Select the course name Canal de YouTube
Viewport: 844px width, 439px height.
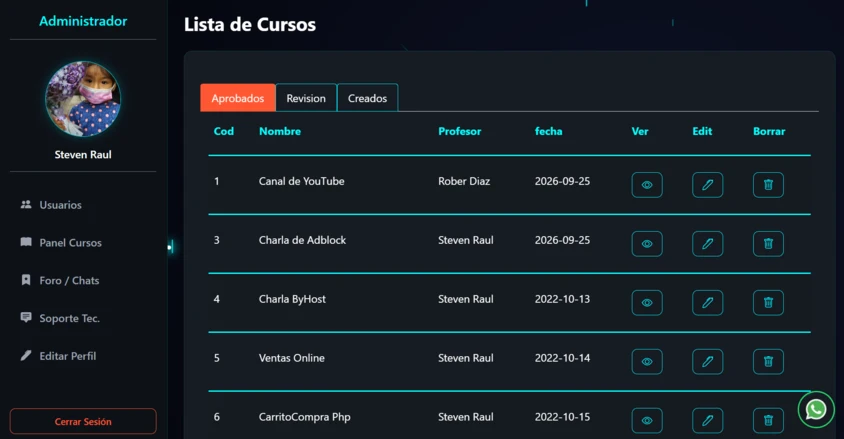pos(301,181)
